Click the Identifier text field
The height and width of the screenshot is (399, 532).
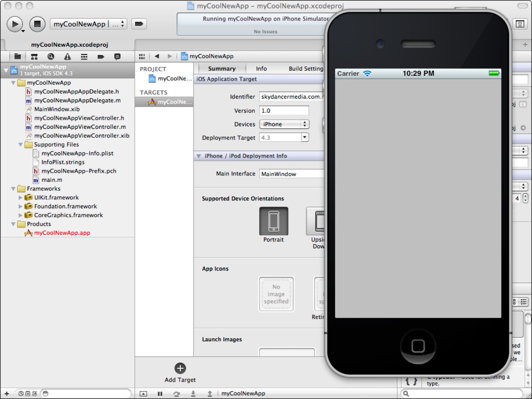tap(292, 97)
